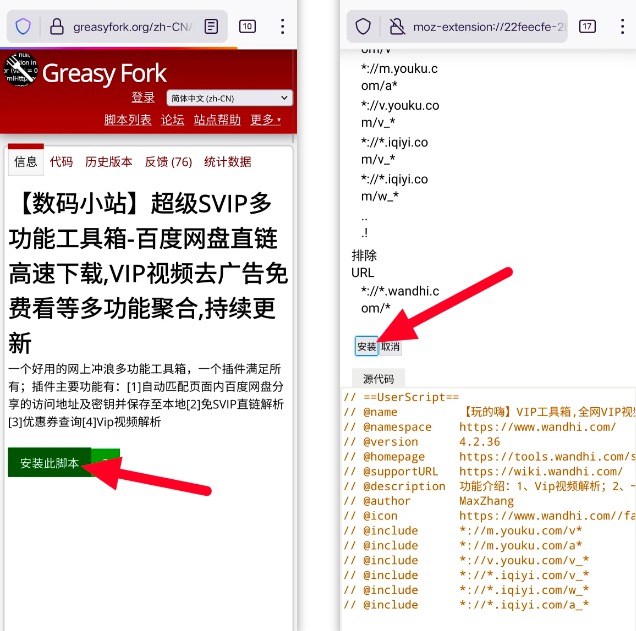Open tab counter showing 17
Viewport: 636px width, 631px height.
click(x=587, y=27)
